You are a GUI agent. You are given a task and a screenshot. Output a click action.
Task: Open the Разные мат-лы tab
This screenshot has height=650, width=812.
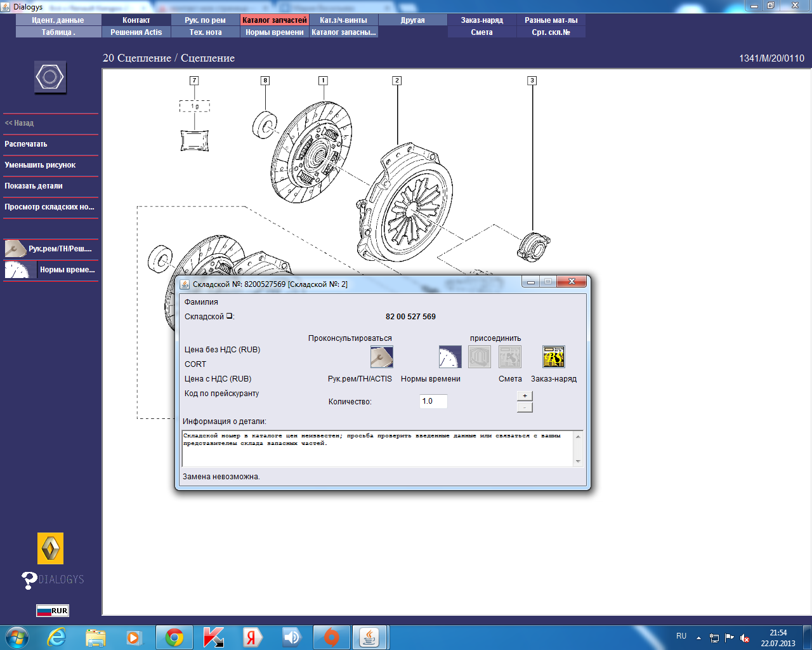tap(551, 20)
